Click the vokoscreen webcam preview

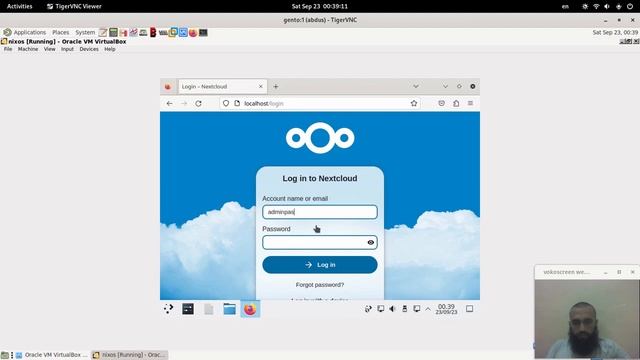[x=587, y=319]
